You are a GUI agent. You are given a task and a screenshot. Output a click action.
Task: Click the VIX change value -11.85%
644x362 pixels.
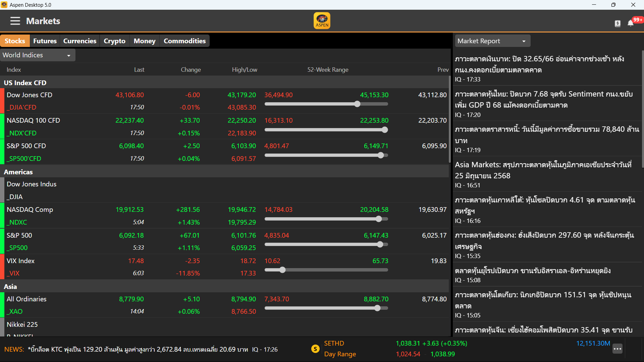click(188, 273)
